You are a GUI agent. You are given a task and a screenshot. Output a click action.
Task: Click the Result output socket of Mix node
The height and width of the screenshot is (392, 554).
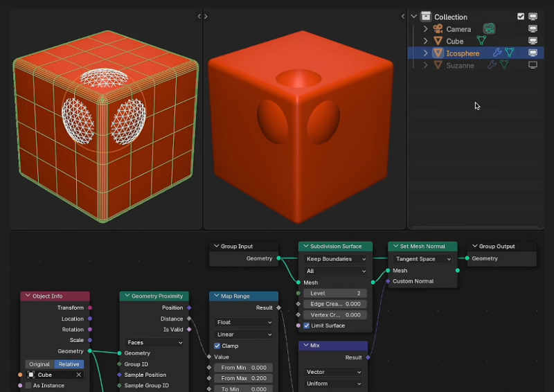coord(368,357)
